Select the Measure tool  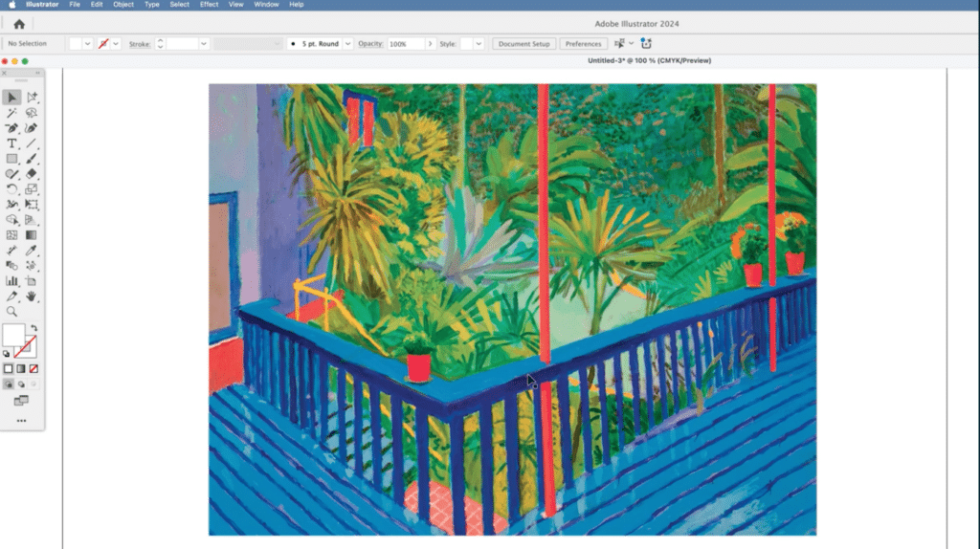click(11, 251)
